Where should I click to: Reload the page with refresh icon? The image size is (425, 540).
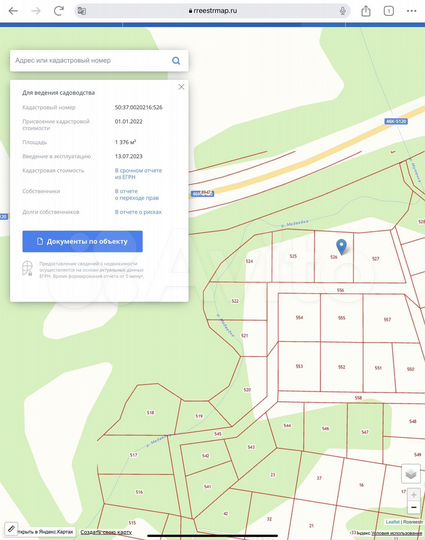pyautogui.click(x=59, y=11)
